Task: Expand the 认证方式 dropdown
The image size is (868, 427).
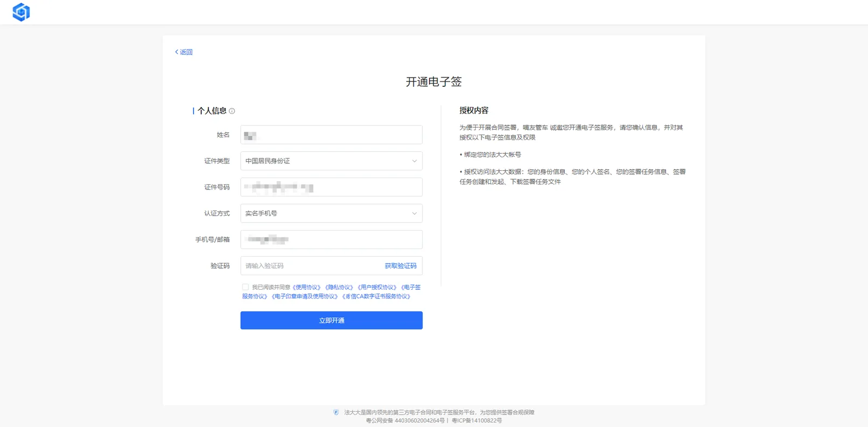Action: [x=331, y=213]
